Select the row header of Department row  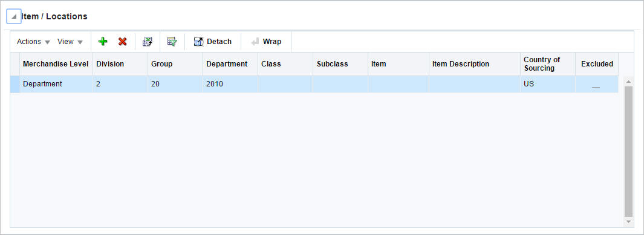click(15, 84)
